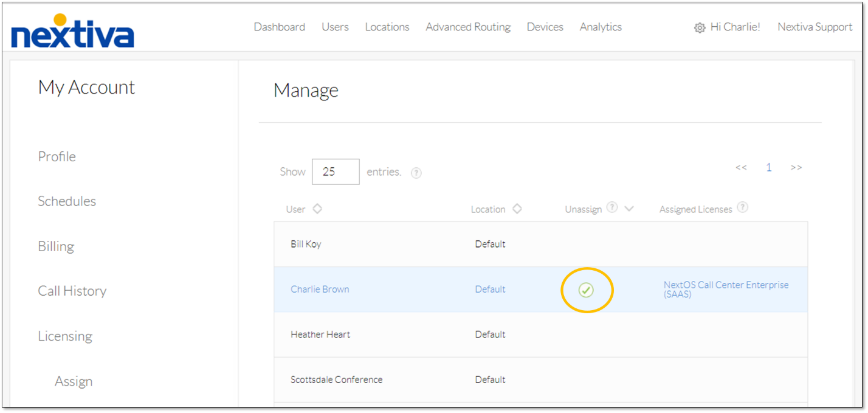This screenshot has height=413, width=868.
Task: Go to previous page with << button
Action: (741, 167)
